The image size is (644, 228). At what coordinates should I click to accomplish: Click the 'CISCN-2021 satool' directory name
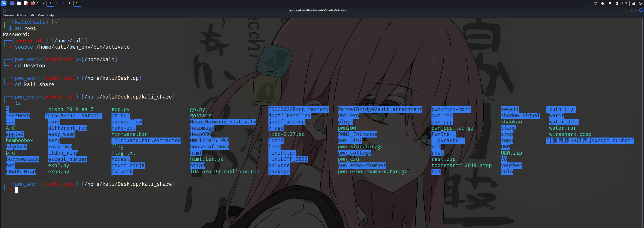click(74, 116)
